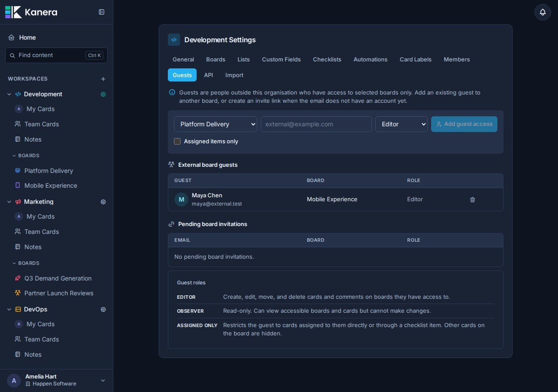Add a new workspace with plus icon
This screenshot has height=392, width=558.
[103, 79]
